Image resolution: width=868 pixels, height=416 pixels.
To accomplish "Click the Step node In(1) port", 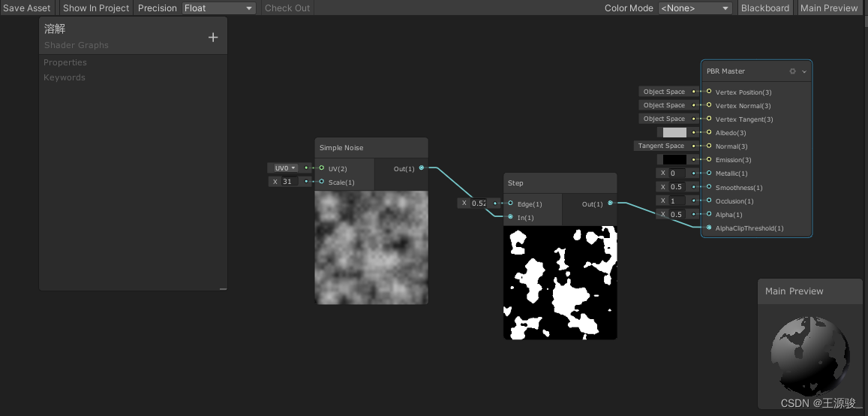I will point(510,217).
